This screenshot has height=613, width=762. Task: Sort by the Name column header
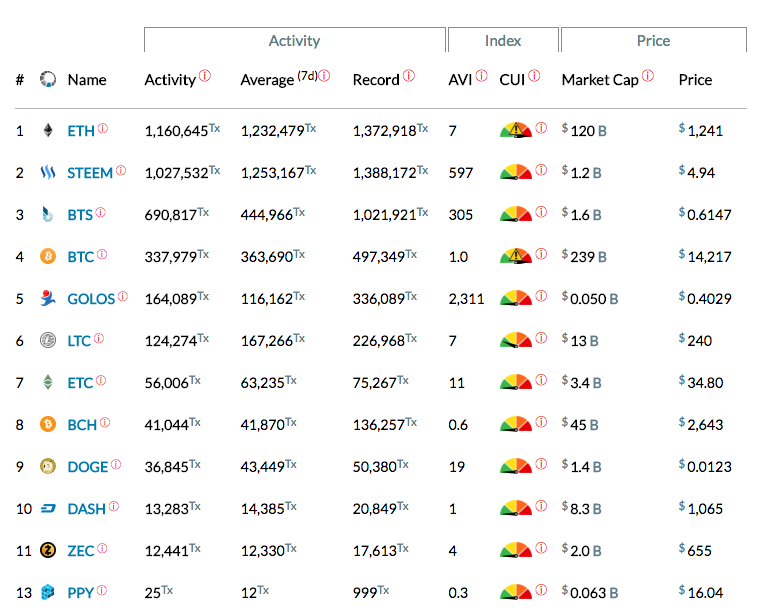(x=87, y=79)
